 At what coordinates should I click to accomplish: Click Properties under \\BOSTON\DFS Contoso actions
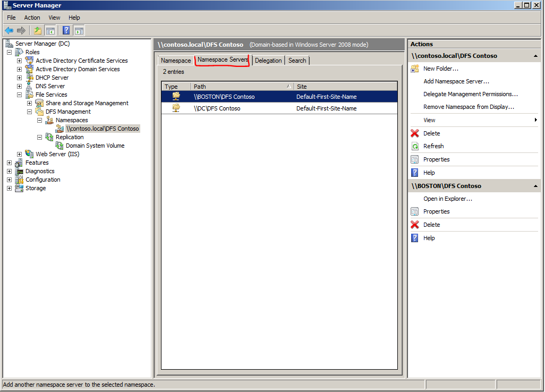coord(436,211)
